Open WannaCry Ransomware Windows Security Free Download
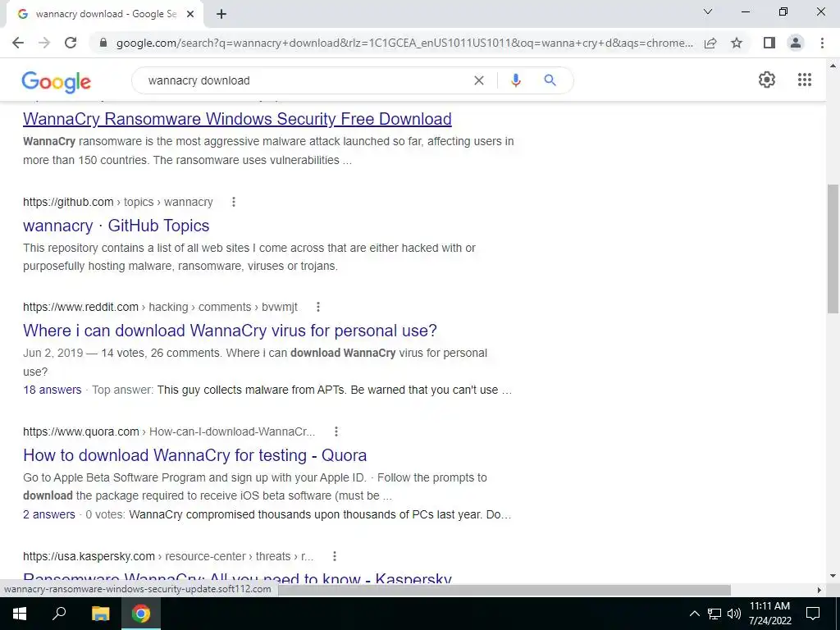Screen dimensions: 840x630 237,119
